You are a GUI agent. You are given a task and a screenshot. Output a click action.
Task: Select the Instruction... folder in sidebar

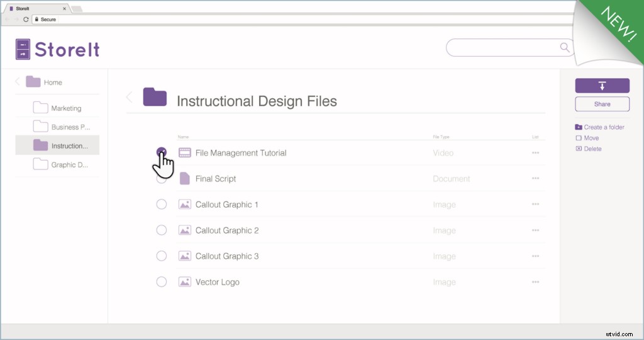57,145
